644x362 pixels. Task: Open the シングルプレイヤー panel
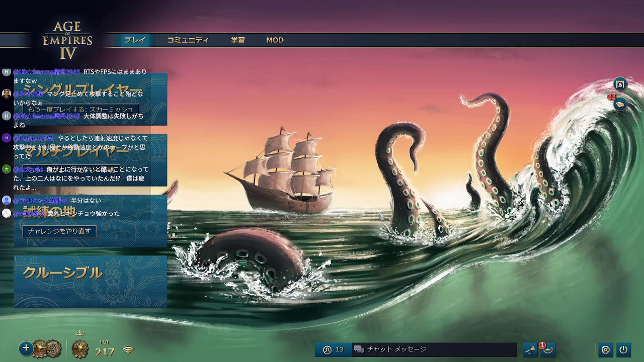click(x=91, y=99)
